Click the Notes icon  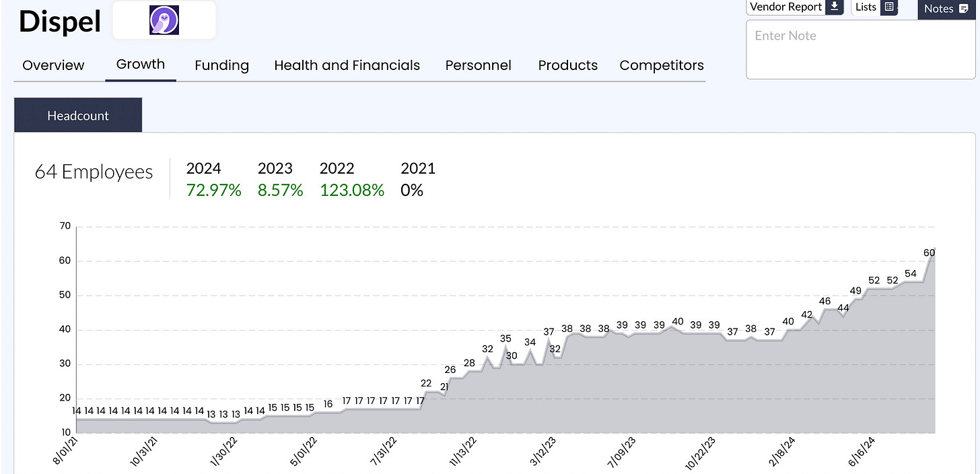[963, 9]
